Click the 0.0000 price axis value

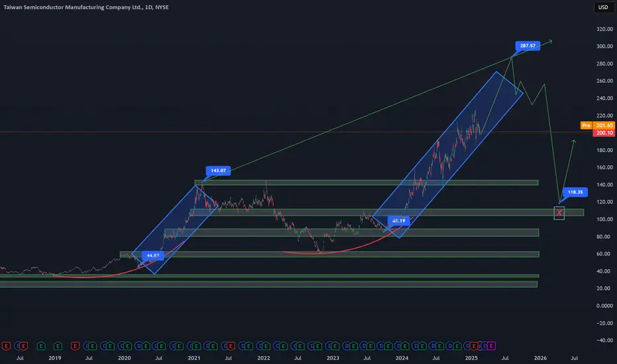pyautogui.click(x=604, y=306)
